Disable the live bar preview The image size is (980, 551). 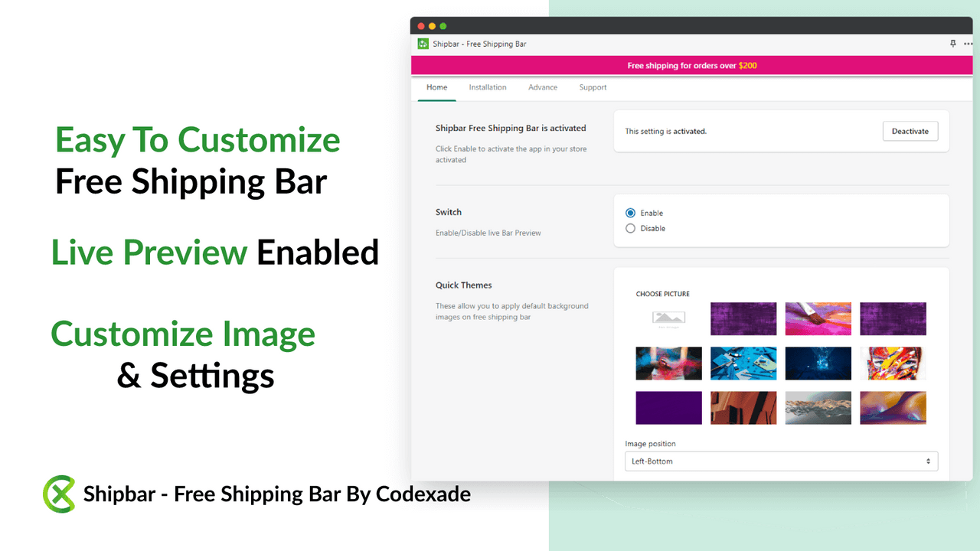[630, 228]
